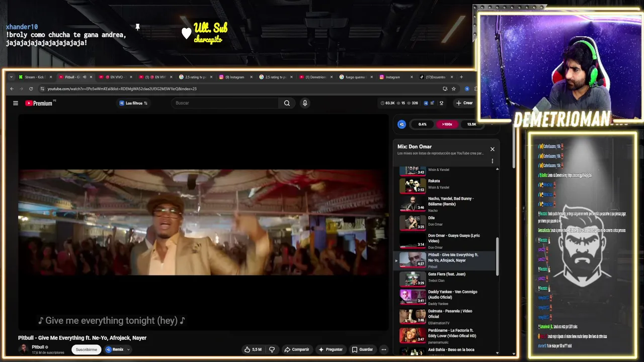This screenshot has height=362, width=644.
Task: Click the Suscribirme button
Action: tap(87, 349)
